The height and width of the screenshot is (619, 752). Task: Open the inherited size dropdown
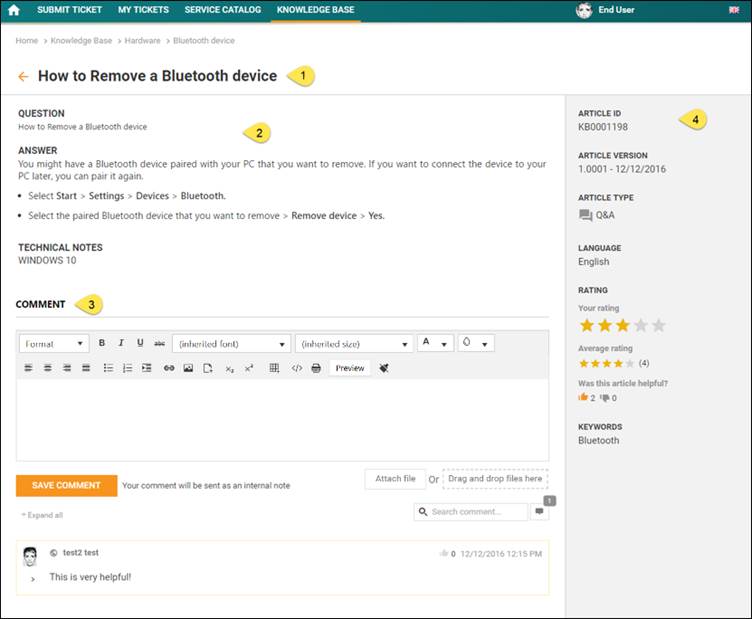click(x=354, y=343)
